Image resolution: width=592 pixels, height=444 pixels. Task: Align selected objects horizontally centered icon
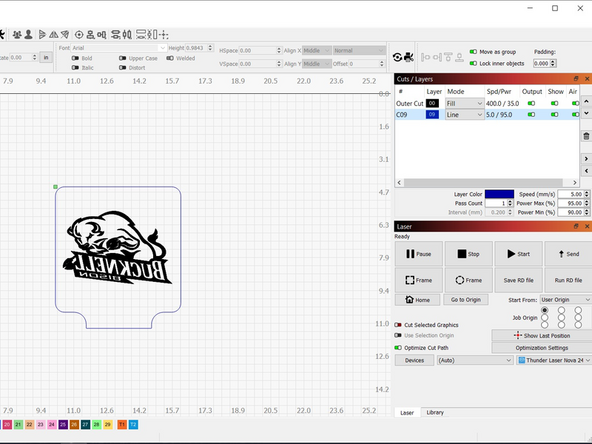tap(102, 35)
